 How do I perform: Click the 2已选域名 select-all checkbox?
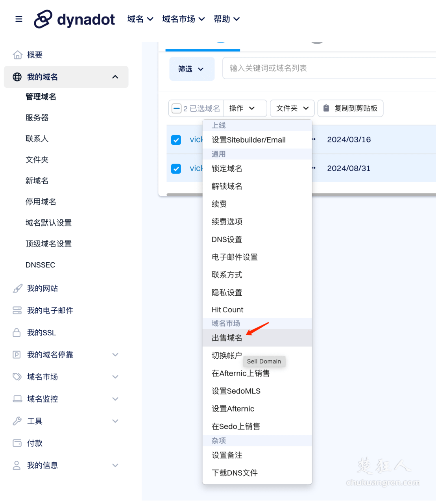176,108
